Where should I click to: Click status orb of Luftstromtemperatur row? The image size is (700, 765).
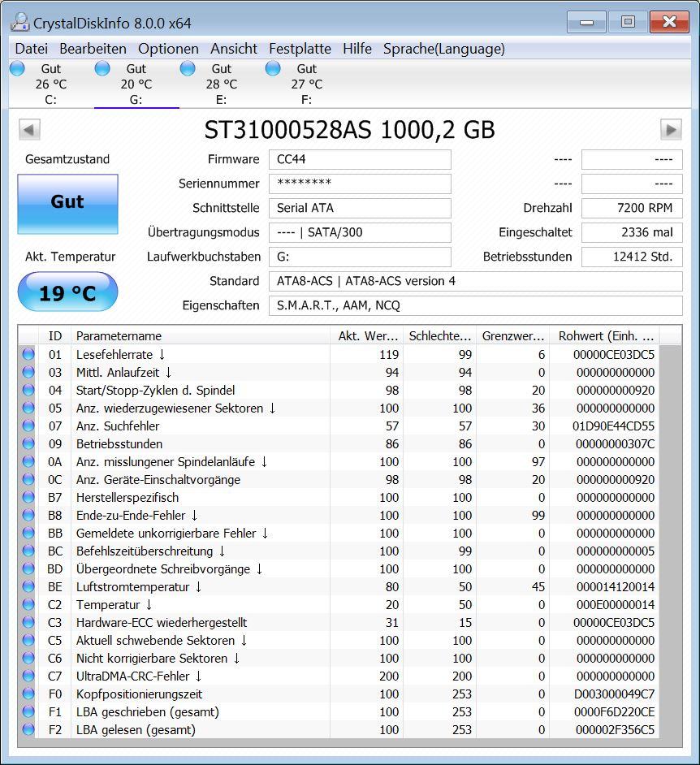pyautogui.click(x=28, y=586)
